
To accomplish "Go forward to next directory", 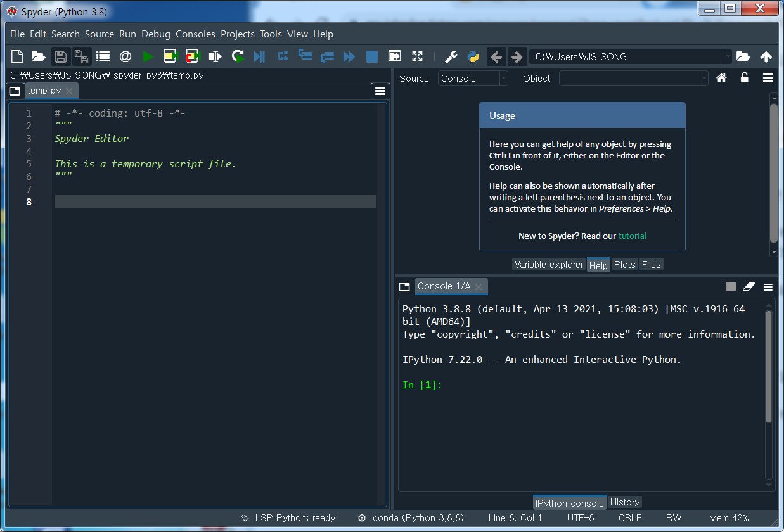I will 517,56.
